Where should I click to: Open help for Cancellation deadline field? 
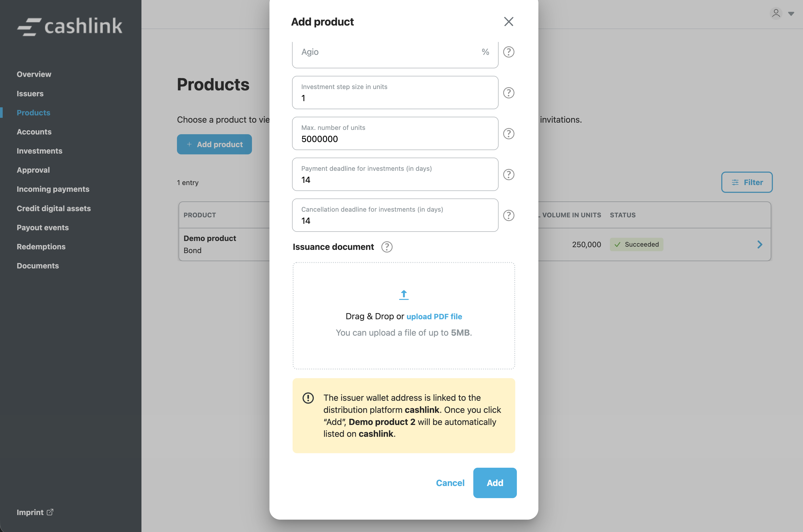[508, 215]
